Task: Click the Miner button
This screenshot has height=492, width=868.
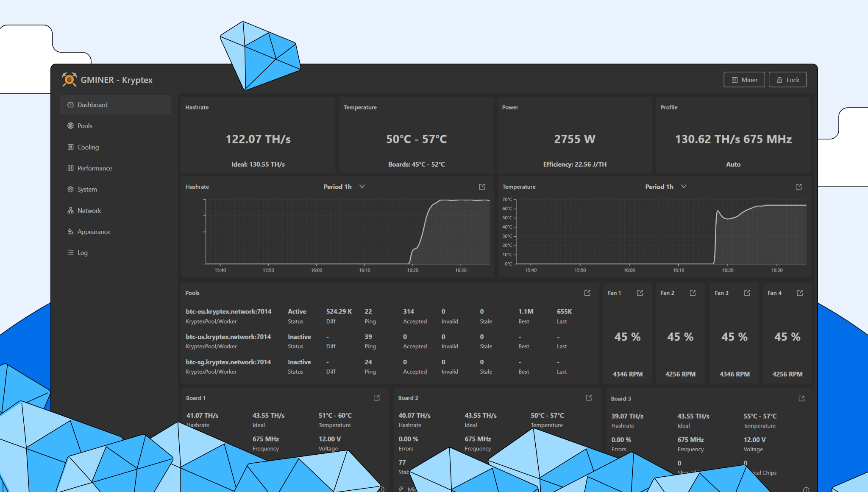Action: point(744,80)
